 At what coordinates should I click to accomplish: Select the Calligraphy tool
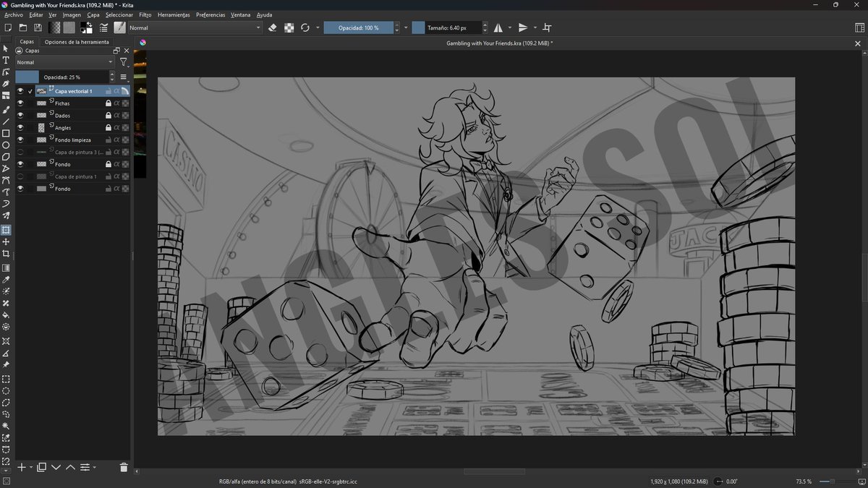pyautogui.click(x=6, y=85)
